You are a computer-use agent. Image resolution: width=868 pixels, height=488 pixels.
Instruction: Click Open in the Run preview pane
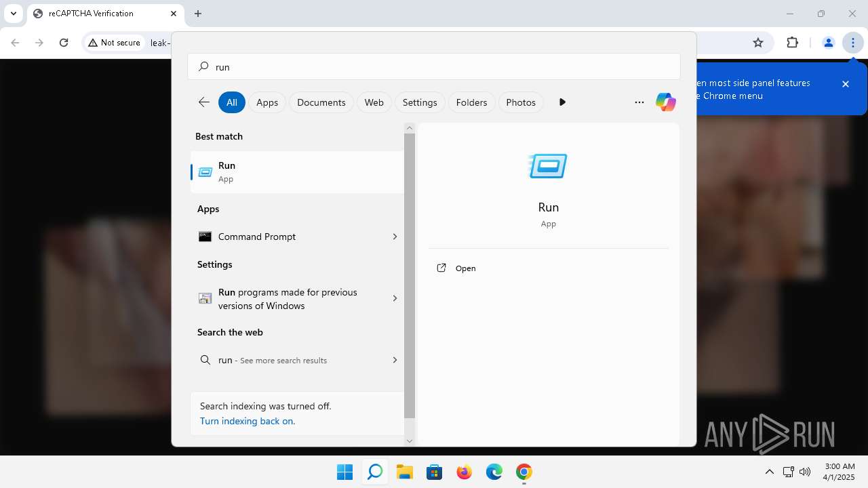[466, 268]
